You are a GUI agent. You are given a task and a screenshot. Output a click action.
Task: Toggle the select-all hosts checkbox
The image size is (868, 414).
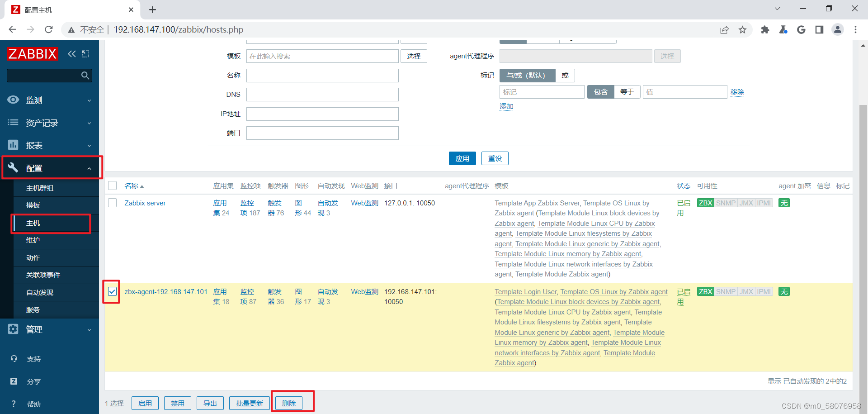[113, 186]
